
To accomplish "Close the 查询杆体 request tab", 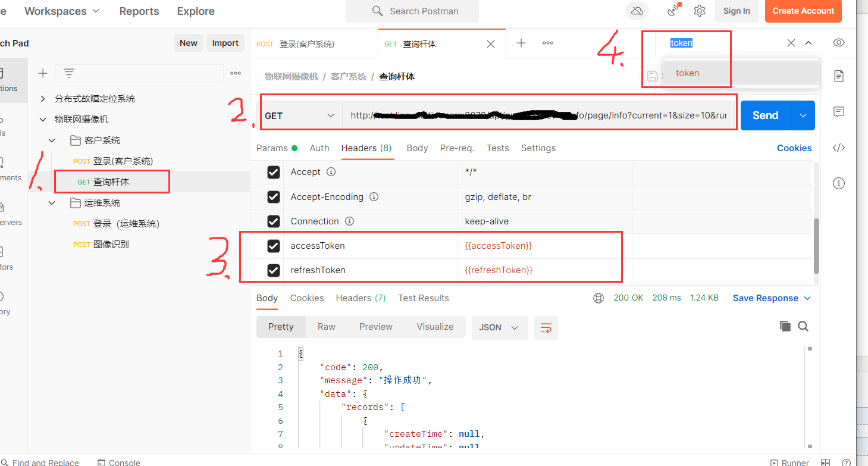I will tap(491, 44).
